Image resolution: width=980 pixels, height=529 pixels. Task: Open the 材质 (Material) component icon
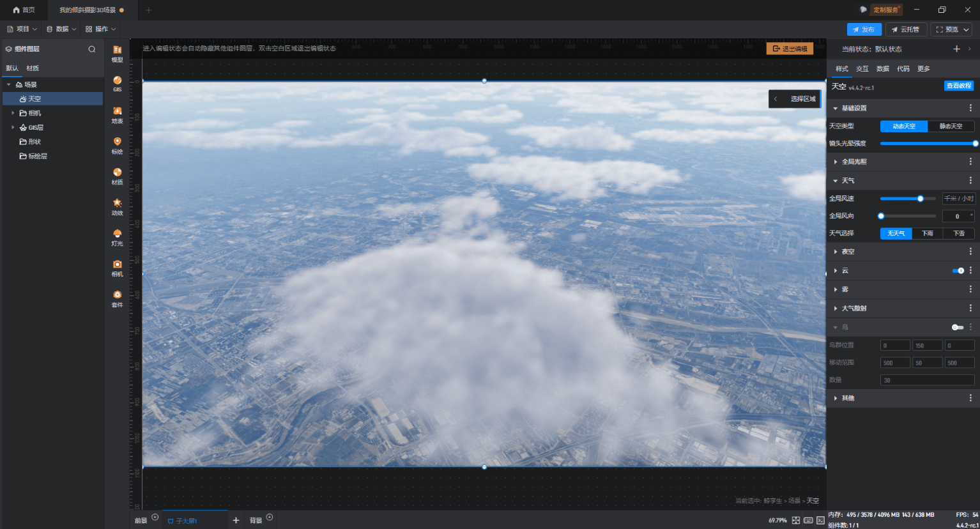117,176
